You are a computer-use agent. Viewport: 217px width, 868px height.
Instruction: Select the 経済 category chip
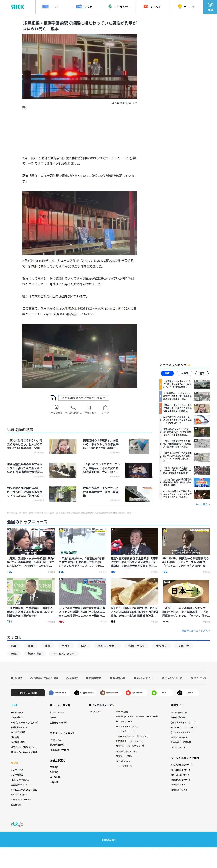tap(84, 646)
